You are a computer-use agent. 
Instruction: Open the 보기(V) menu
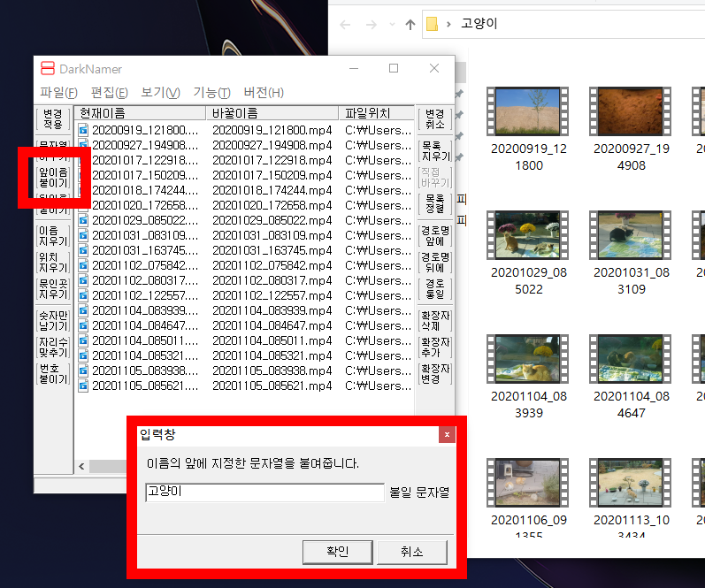(160, 93)
